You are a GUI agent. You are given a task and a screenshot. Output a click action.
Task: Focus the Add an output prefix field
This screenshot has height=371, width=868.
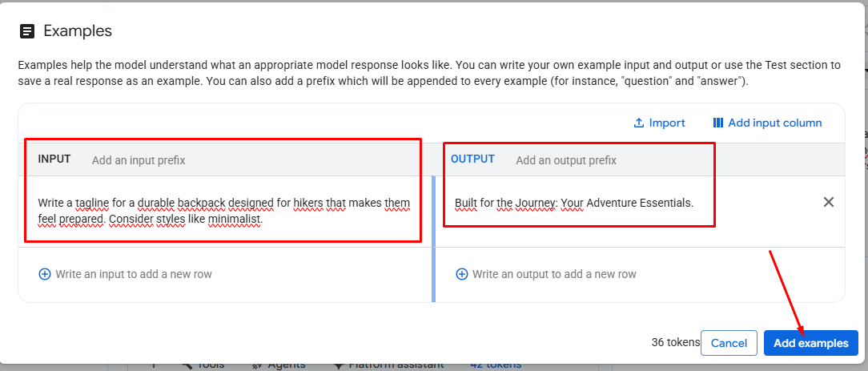pyautogui.click(x=566, y=160)
